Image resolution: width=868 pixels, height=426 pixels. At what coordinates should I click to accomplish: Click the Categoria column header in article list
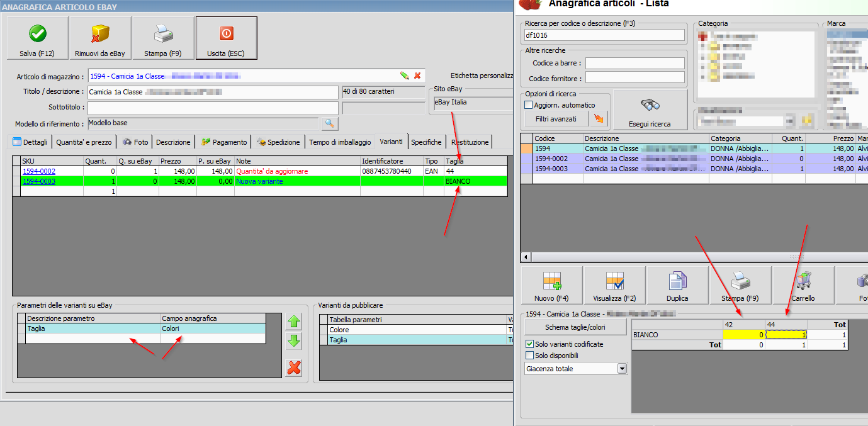(x=740, y=138)
